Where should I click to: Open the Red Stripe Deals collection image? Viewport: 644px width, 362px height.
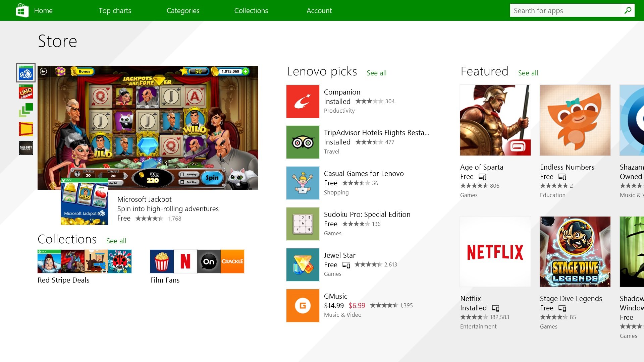pyautogui.click(x=85, y=261)
